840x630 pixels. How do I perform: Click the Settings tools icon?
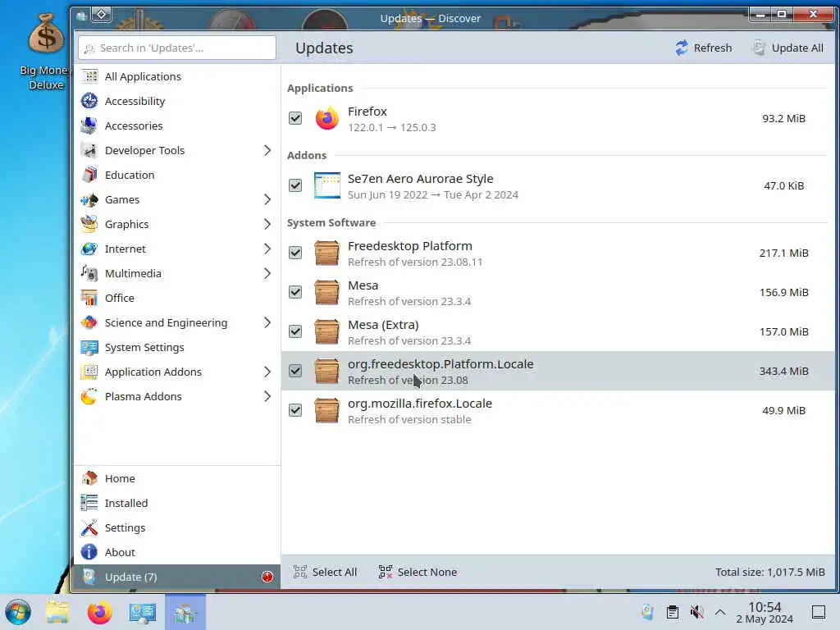click(x=89, y=527)
